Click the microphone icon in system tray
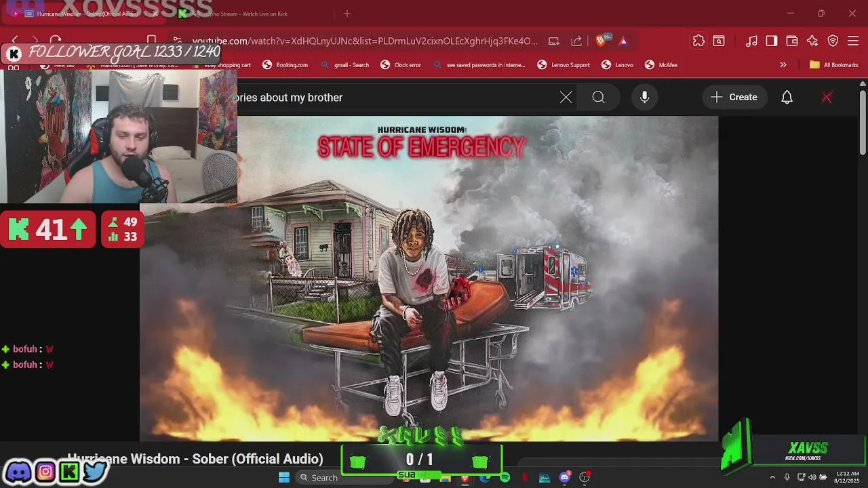 (787, 477)
